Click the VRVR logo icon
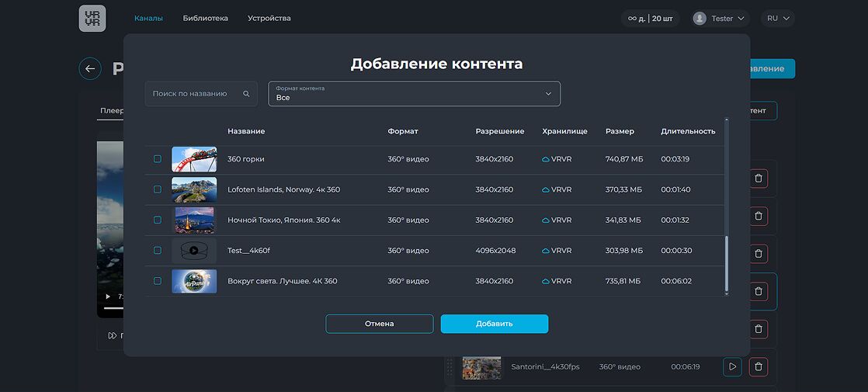Image resolution: width=868 pixels, height=392 pixels. point(92,19)
